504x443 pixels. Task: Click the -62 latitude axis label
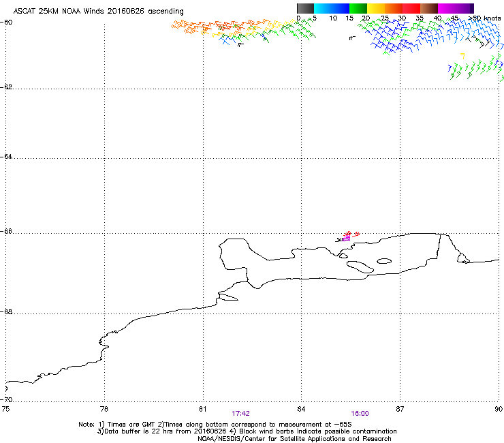6,87
